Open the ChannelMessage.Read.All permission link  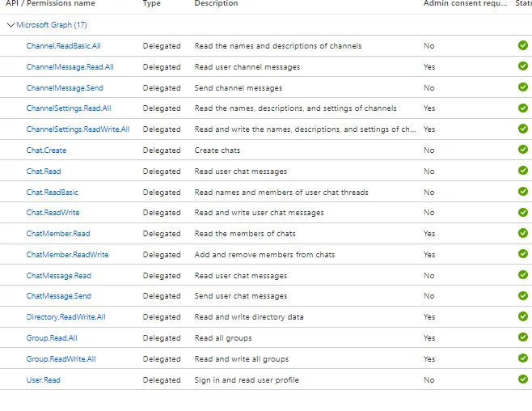pyautogui.click(x=70, y=67)
